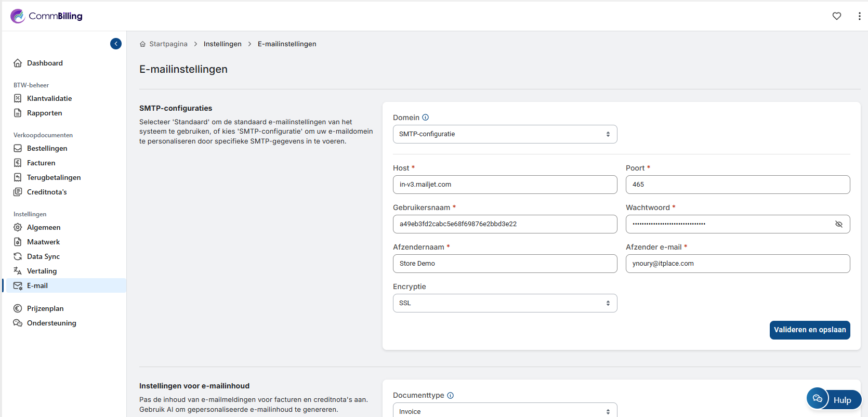Open the Documenttype Invoice dropdown

click(x=505, y=411)
